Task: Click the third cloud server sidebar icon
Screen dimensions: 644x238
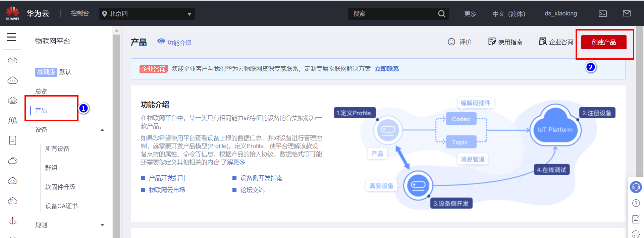Action: [x=12, y=100]
